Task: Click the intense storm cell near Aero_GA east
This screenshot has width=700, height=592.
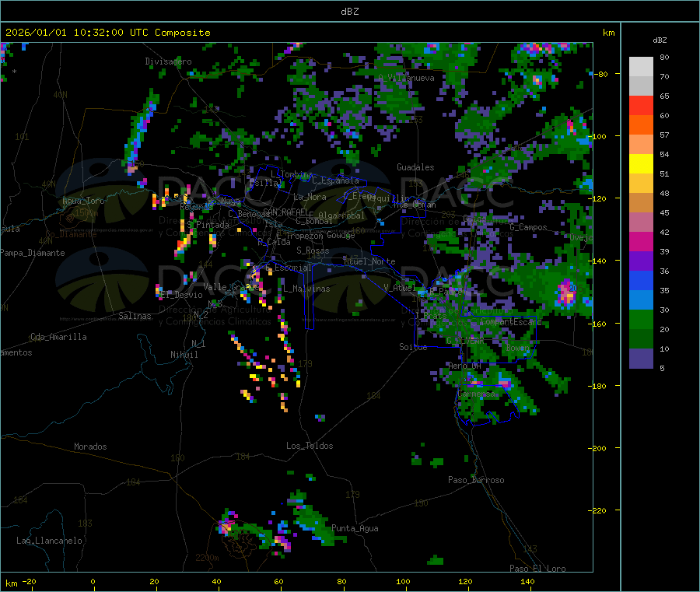Action: click(x=505, y=383)
